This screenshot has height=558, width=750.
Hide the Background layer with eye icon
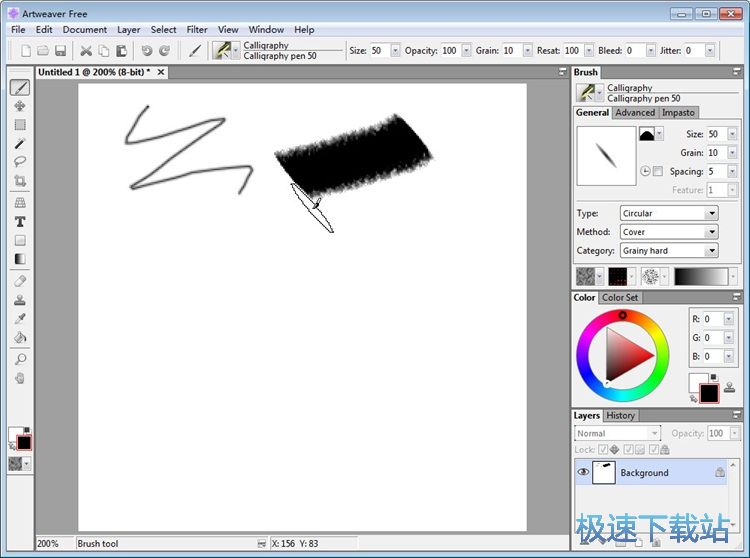tap(583, 473)
